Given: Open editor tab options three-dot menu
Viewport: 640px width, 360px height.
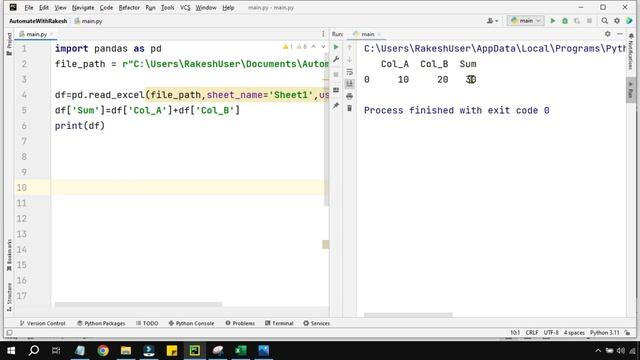Looking at the screenshot, I should click(x=323, y=34).
